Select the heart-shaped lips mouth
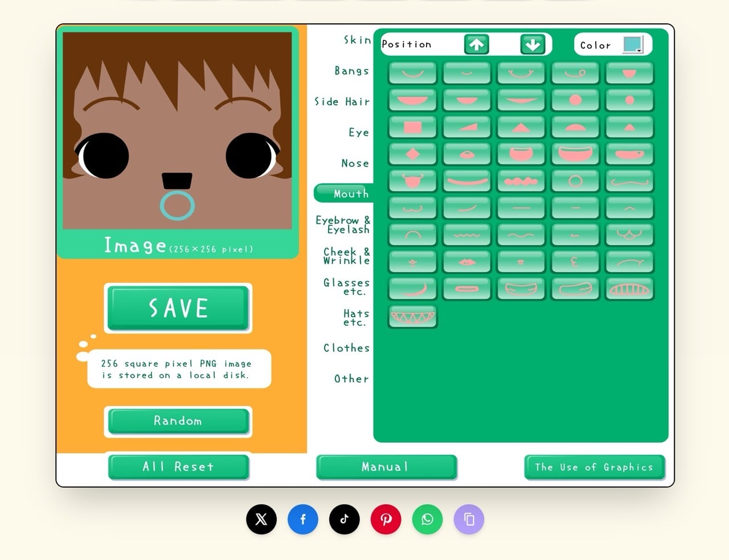 466,261
